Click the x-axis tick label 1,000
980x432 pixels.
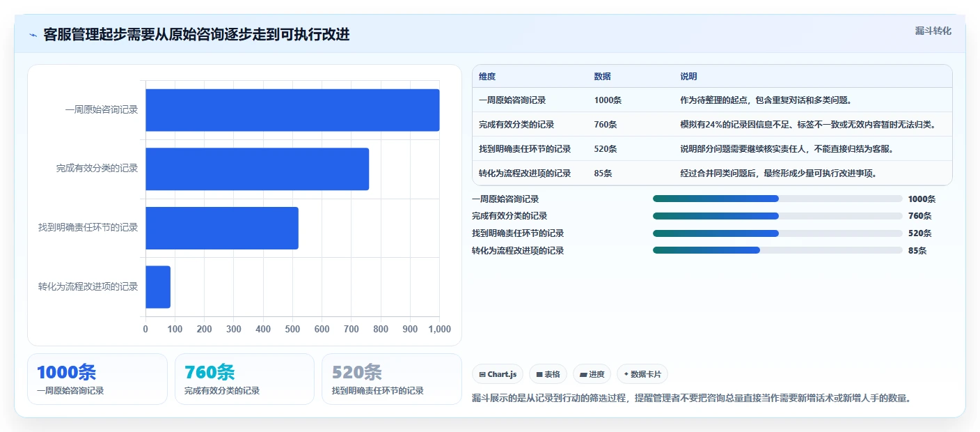point(439,330)
